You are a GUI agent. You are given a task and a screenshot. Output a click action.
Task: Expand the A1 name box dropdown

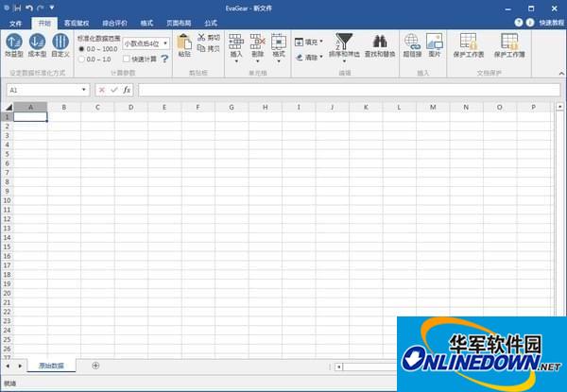[84, 90]
